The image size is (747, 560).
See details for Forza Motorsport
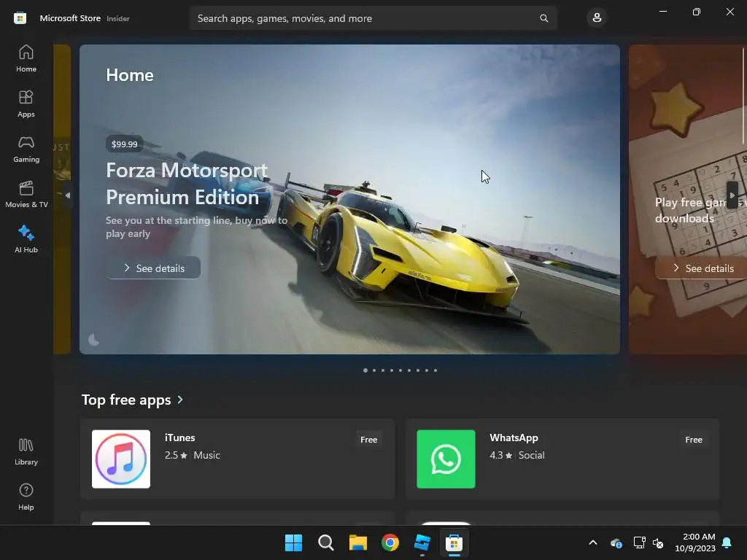(x=153, y=268)
